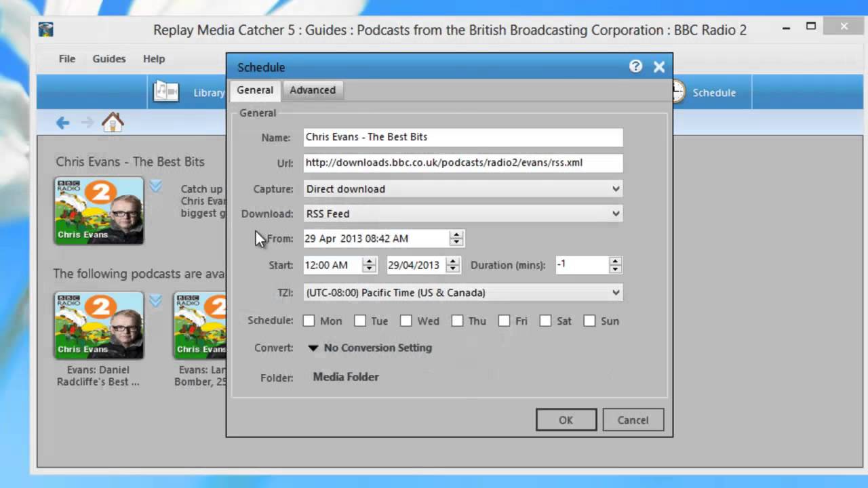Close the Schedule dialog with X
Viewport: 868px width, 488px height.
(659, 66)
